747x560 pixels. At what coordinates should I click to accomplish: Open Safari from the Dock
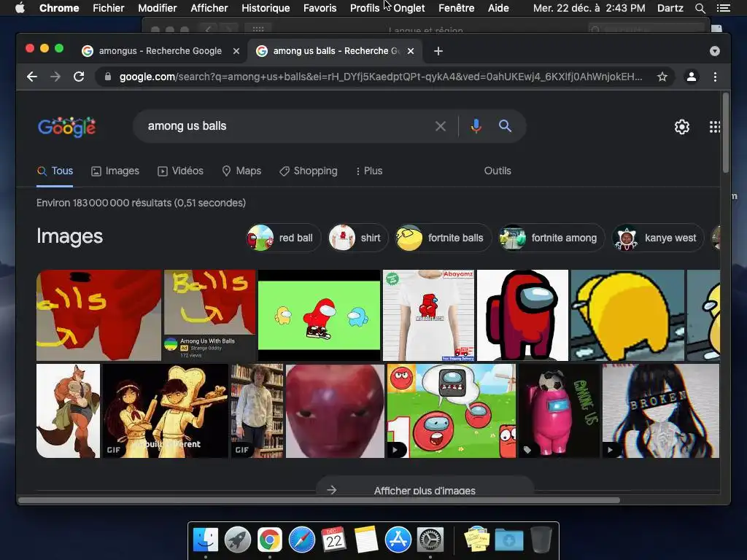click(301, 540)
